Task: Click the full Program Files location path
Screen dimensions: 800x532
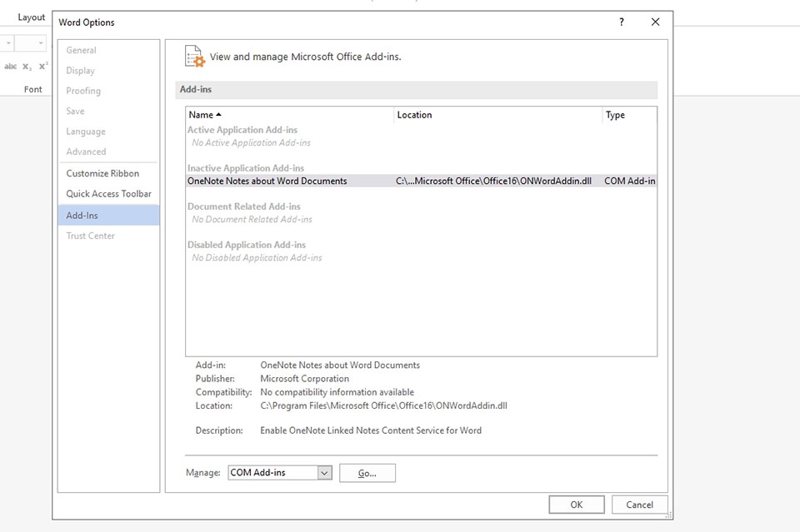Action: [383, 406]
